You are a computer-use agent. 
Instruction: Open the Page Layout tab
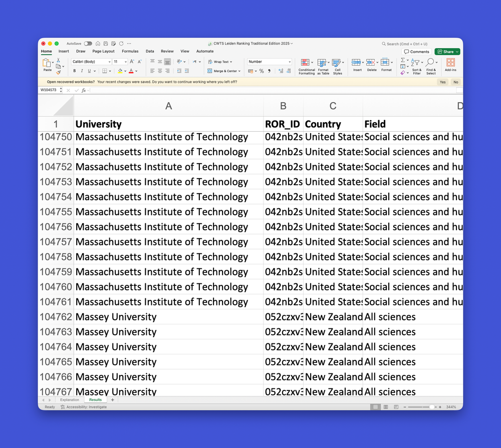[103, 51]
